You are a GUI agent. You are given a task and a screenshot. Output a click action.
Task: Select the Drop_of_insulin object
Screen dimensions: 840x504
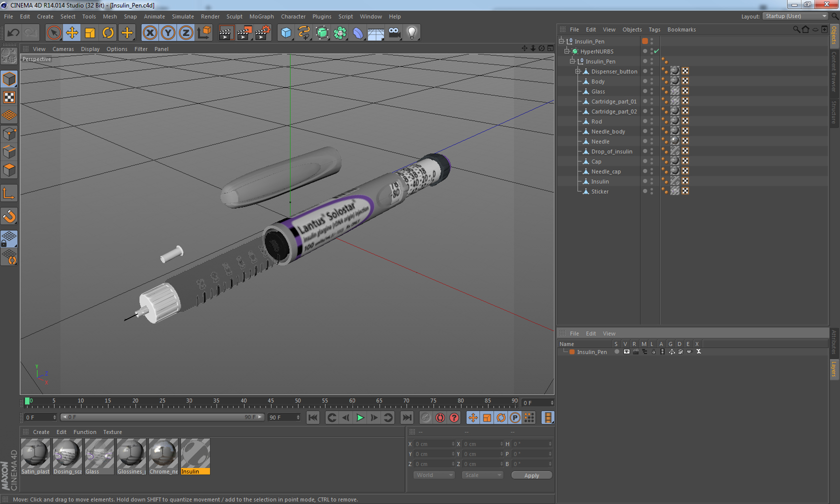coord(611,151)
